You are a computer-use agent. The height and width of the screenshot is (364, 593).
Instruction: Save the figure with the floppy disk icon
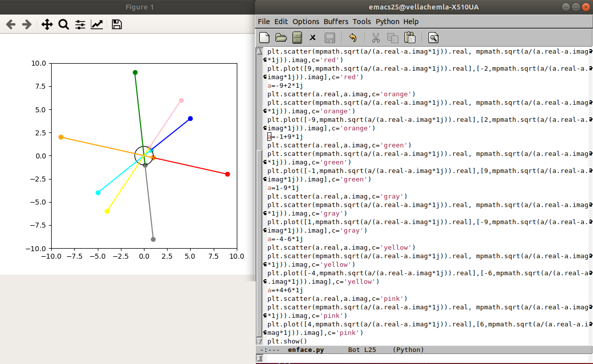117,25
